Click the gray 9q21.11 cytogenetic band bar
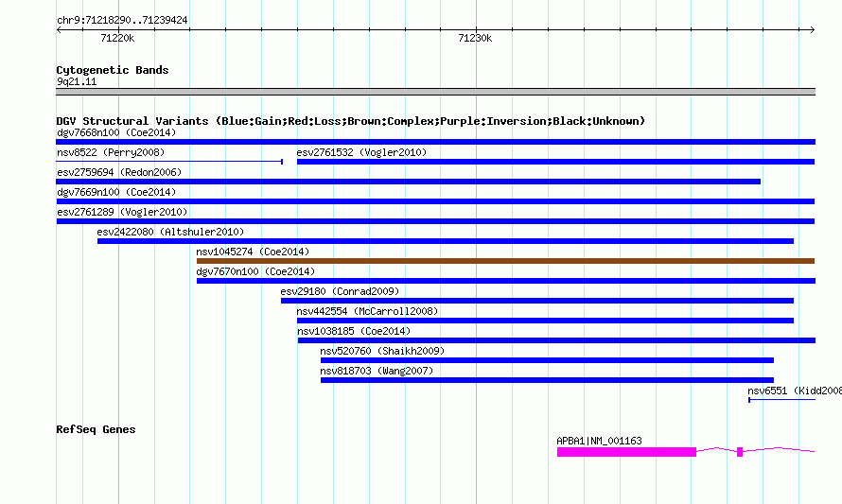 coord(435,92)
